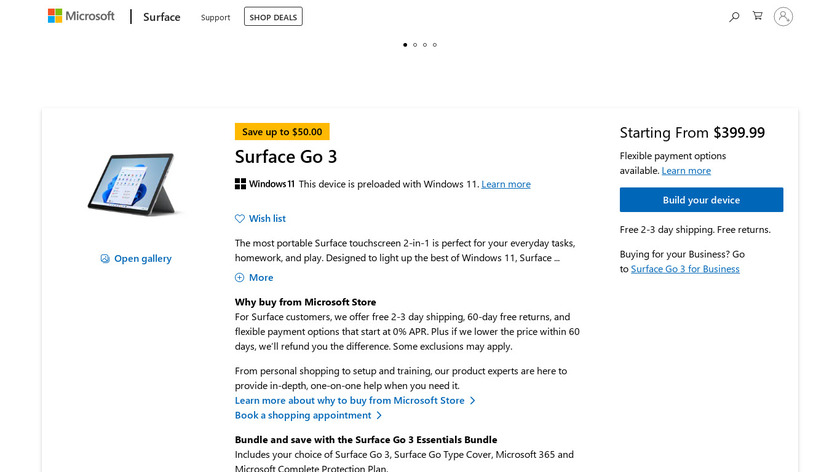Click the Open gallery icon
Viewport: 840px width, 472px height.
(x=105, y=259)
